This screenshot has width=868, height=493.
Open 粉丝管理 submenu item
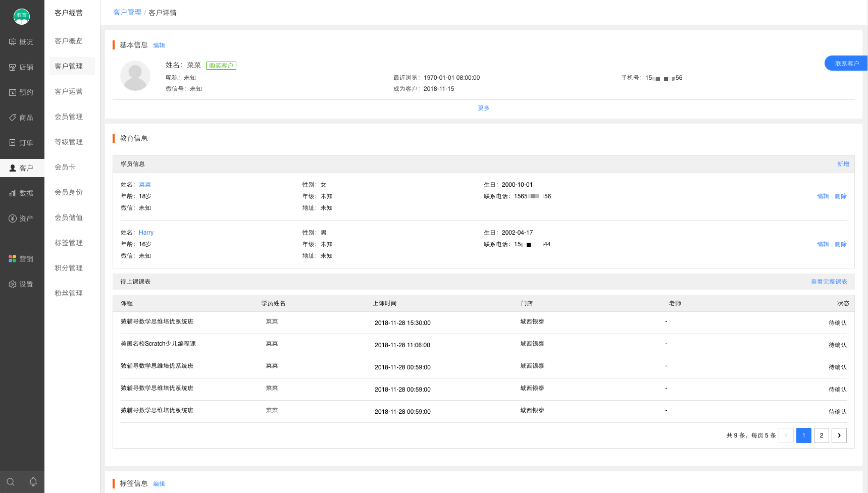69,293
